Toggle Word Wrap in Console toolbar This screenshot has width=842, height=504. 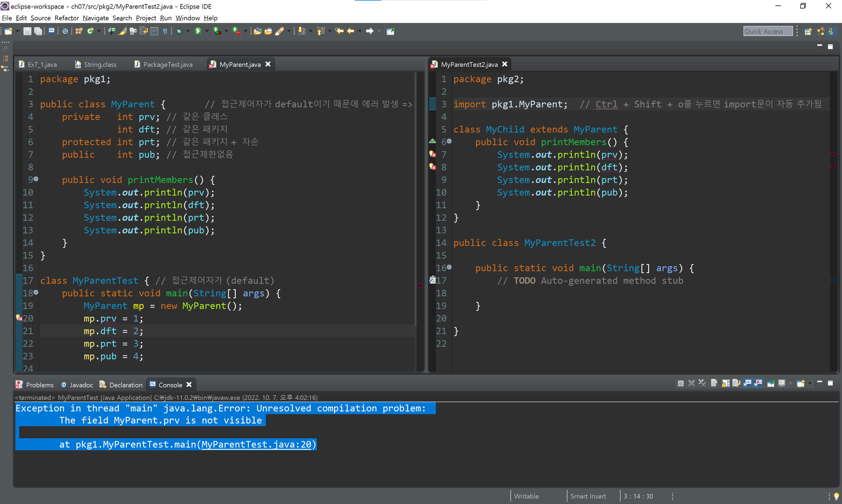tap(736, 383)
